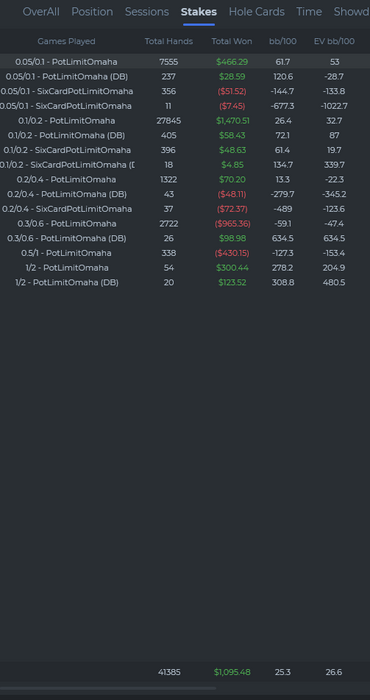This screenshot has height=700, width=370.
Task: Select the Stakes tab
Action: coord(199,12)
